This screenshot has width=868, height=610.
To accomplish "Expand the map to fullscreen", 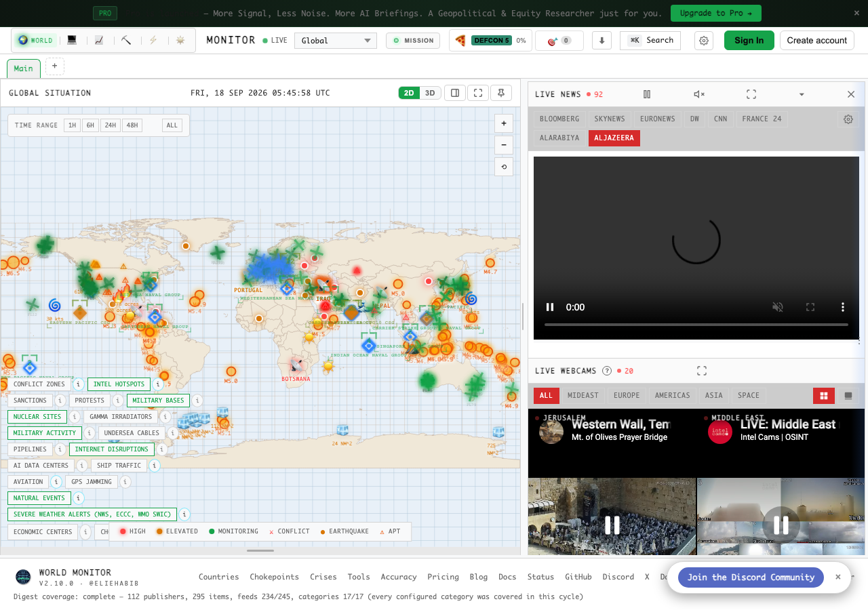I will (x=478, y=93).
